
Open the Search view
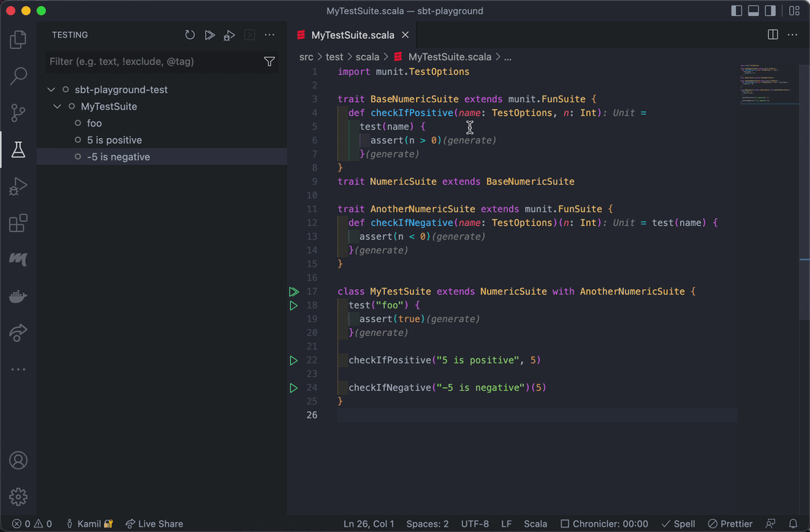[18, 76]
